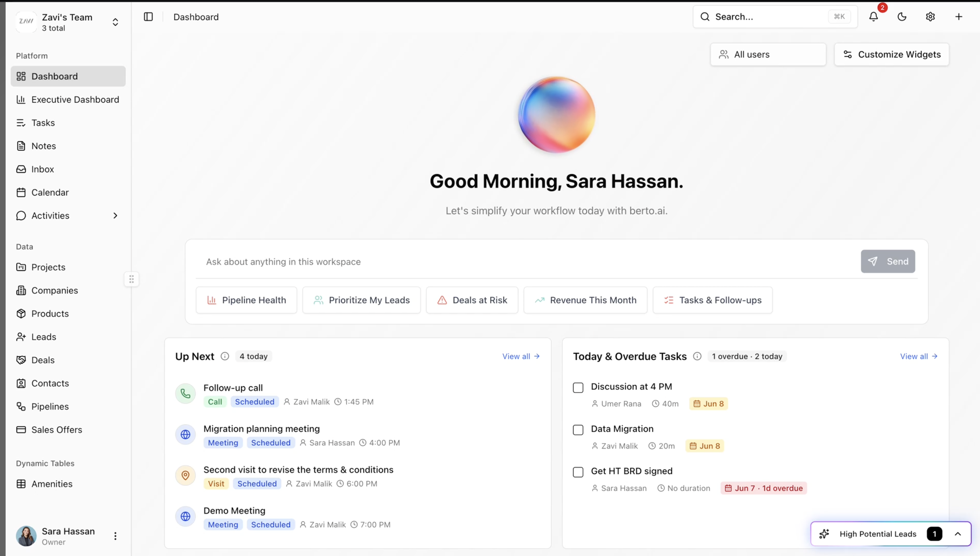Select the Pipeline Health prompt
Screen dimensions: 980x556
247,300
